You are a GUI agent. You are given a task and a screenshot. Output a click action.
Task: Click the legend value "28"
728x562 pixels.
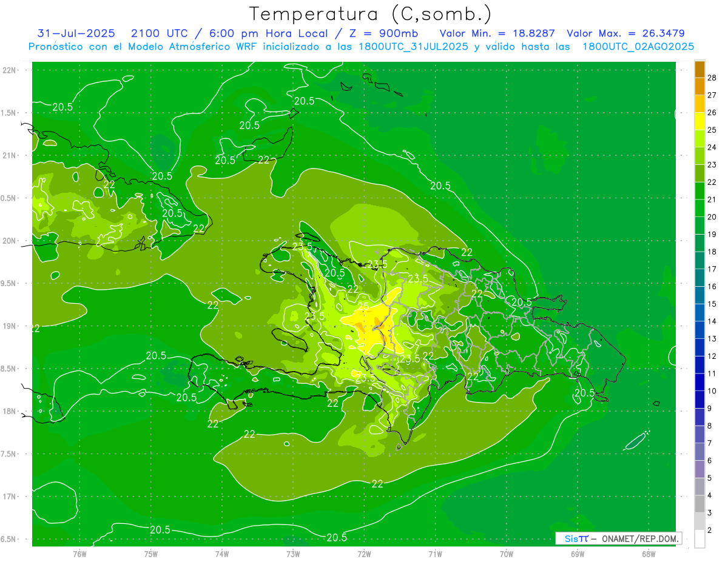pyautogui.click(x=712, y=78)
